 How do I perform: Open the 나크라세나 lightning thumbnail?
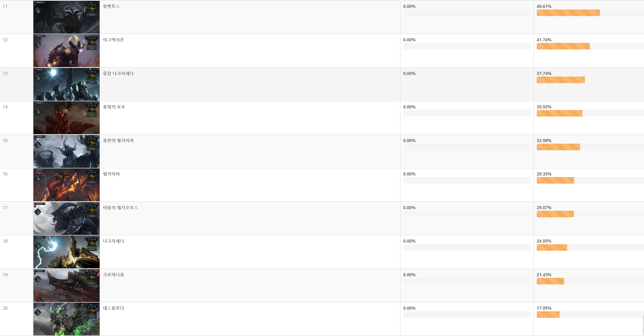click(67, 252)
